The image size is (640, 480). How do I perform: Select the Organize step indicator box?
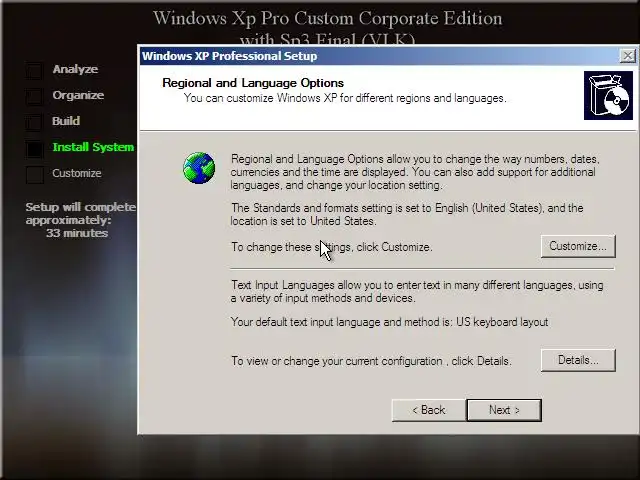click(x=34, y=96)
